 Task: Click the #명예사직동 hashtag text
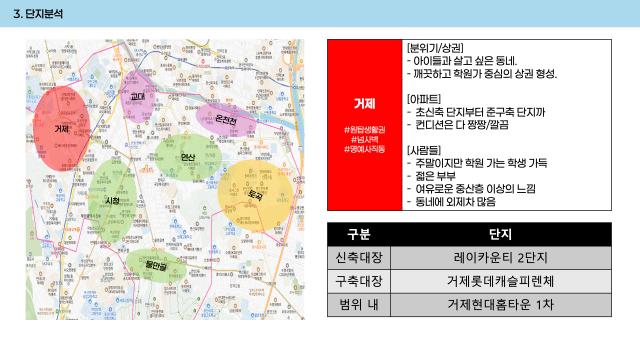point(364,149)
